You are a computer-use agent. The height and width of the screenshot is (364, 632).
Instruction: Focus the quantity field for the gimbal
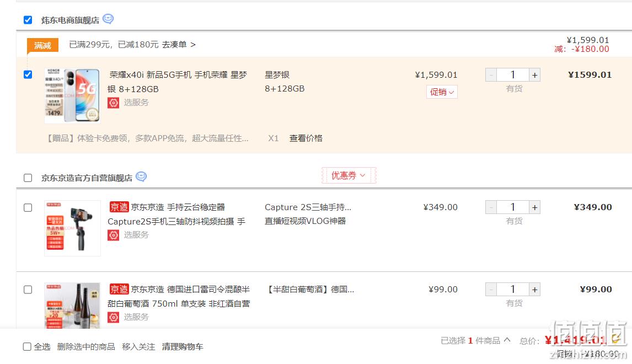[513, 207]
